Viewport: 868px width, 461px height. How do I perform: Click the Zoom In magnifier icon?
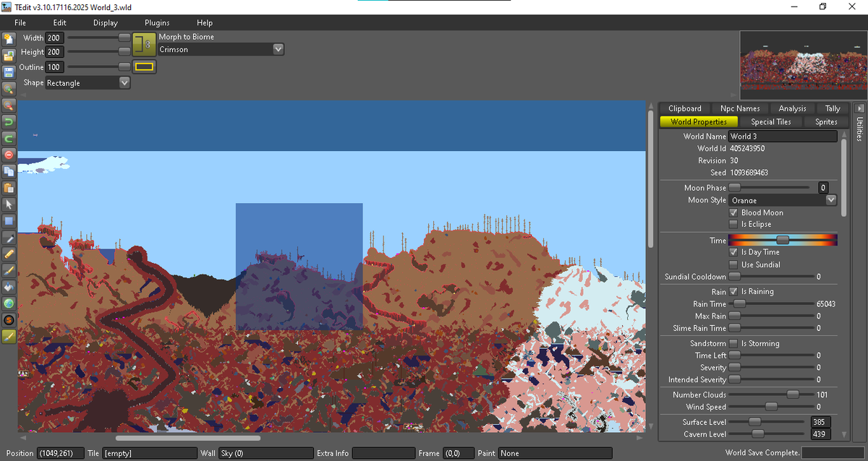click(x=9, y=88)
